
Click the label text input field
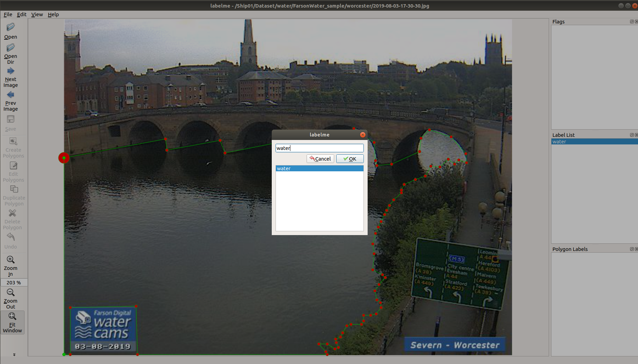click(x=319, y=148)
